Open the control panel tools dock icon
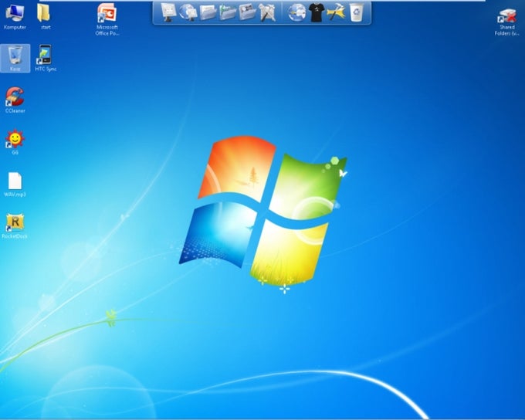 point(267,12)
